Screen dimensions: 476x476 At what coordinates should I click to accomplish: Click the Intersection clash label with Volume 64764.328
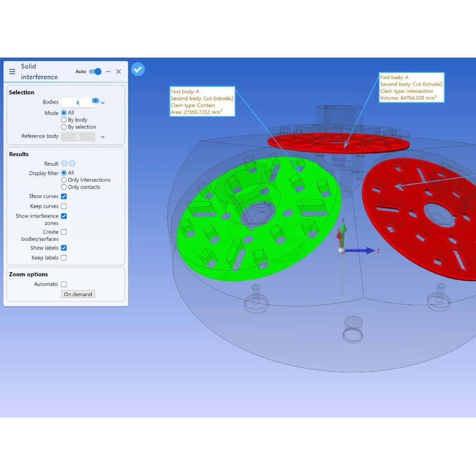411,88
